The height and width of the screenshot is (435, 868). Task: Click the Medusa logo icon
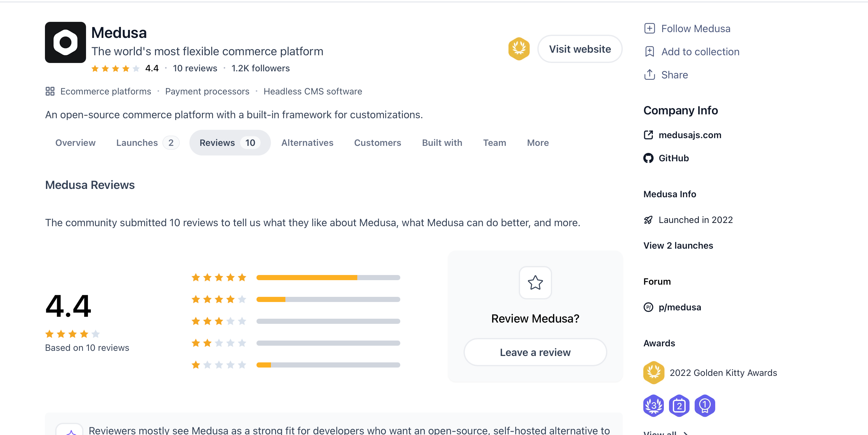65,42
